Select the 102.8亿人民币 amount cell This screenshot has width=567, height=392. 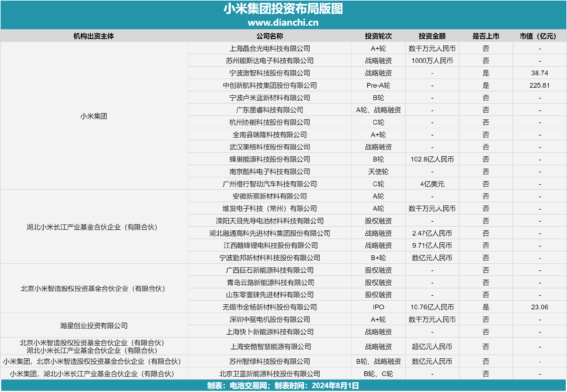[432, 159]
